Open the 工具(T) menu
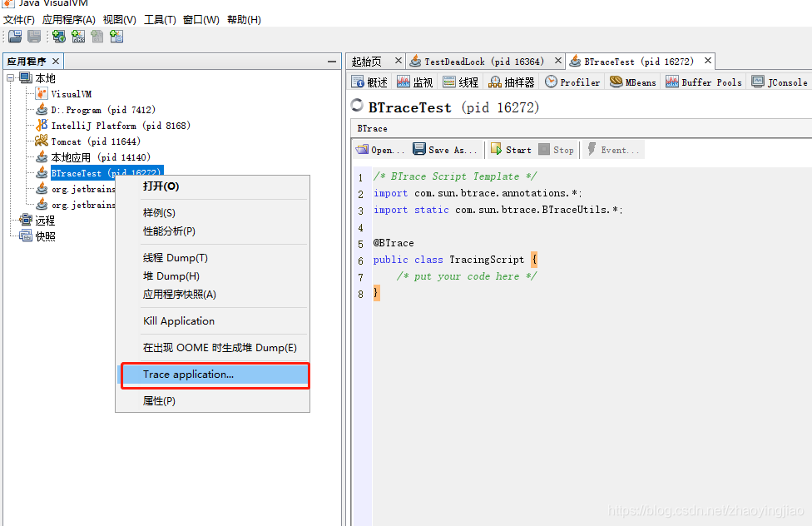812x526 pixels. pos(160,20)
